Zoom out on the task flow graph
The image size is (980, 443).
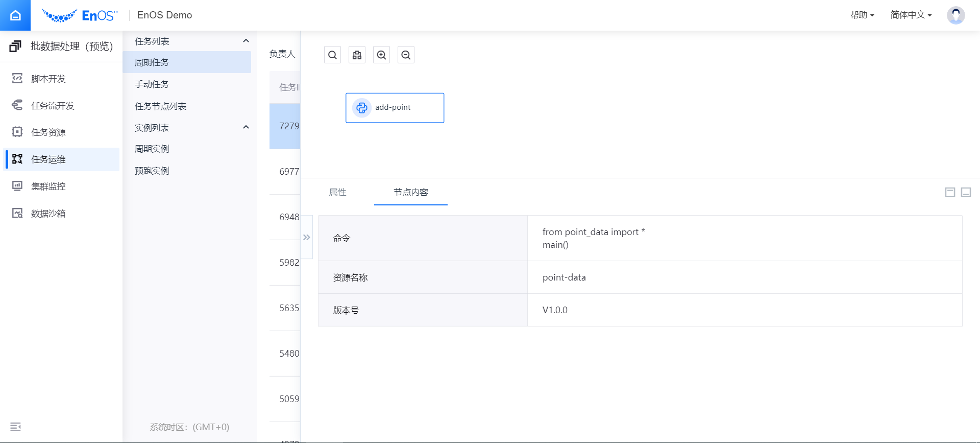click(406, 55)
